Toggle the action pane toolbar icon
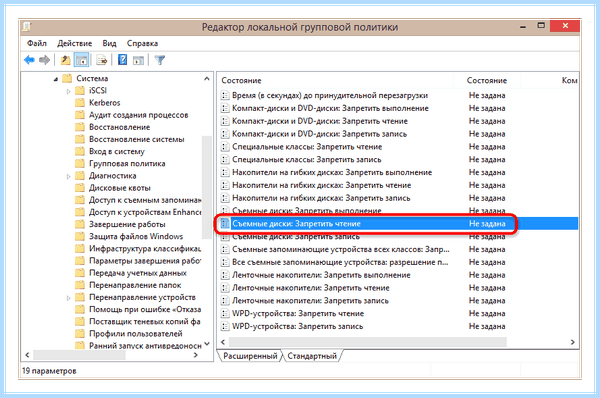Image resolution: width=600 pixels, height=398 pixels. tap(138, 60)
